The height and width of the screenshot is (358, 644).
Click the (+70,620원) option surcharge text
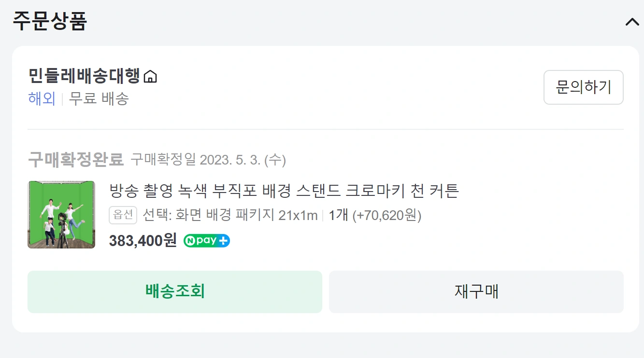[x=387, y=215]
